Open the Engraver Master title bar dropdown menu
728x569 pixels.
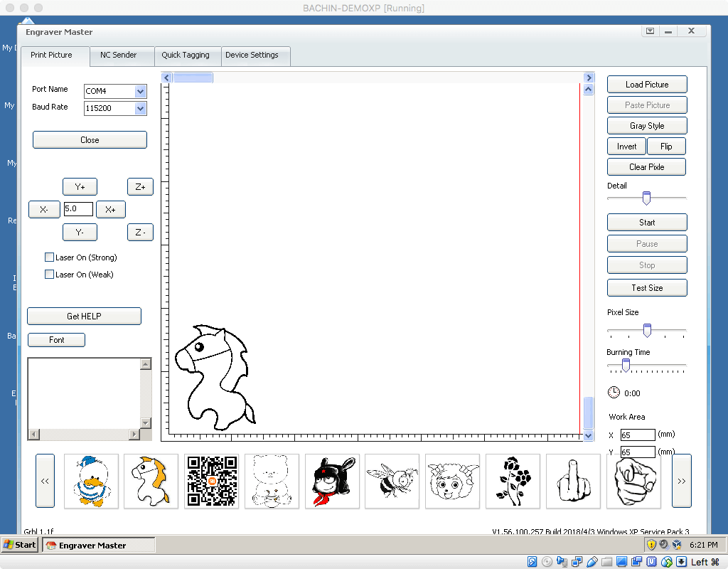[650, 31]
